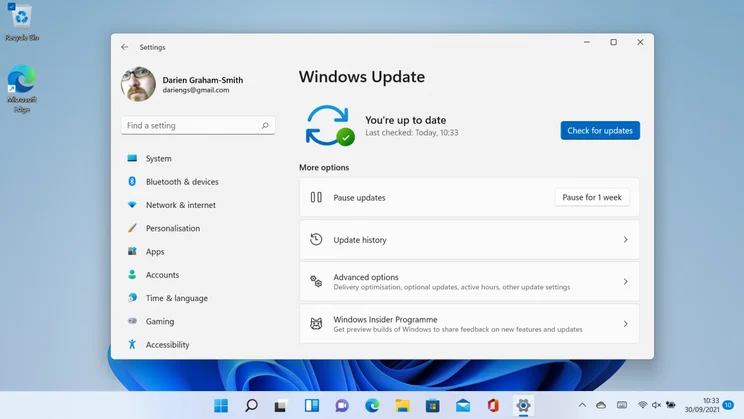Click the System monitor icon
The height and width of the screenshot is (419, 744).
point(132,158)
